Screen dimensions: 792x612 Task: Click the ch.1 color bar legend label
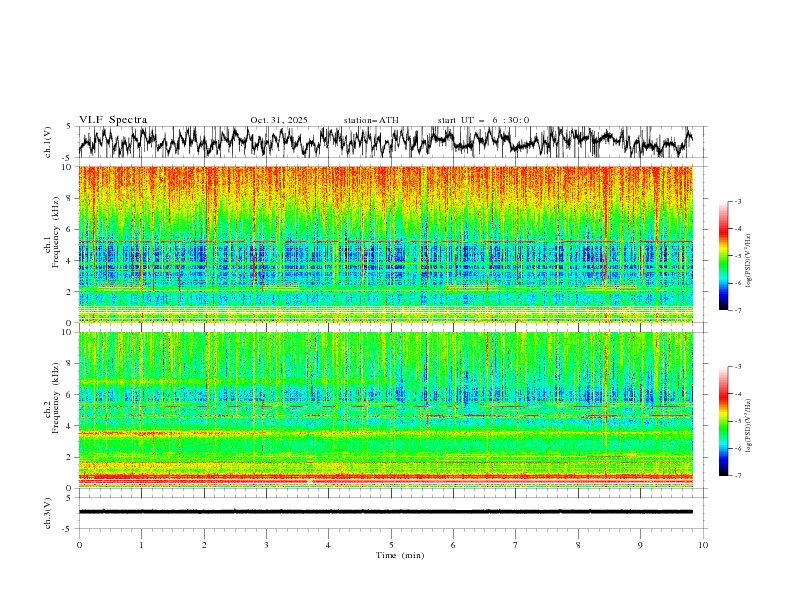pos(749,261)
